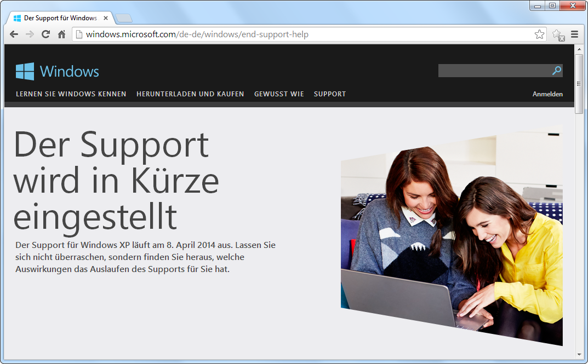Open the 'Support' navigation item
The height and width of the screenshot is (364, 588).
point(329,94)
